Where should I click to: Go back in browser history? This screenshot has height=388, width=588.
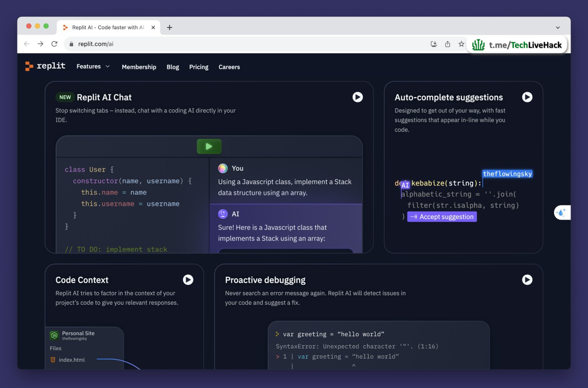pyautogui.click(x=27, y=44)
